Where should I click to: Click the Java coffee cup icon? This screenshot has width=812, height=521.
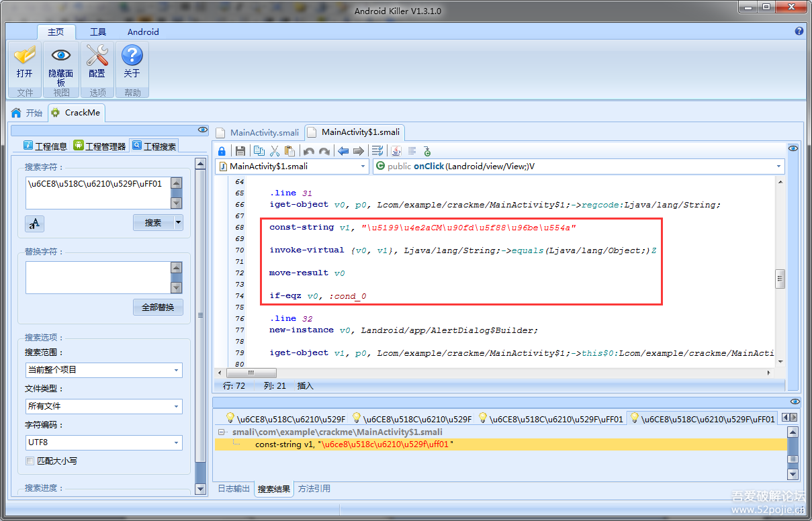pyautogui.click(x=396, y=151)
